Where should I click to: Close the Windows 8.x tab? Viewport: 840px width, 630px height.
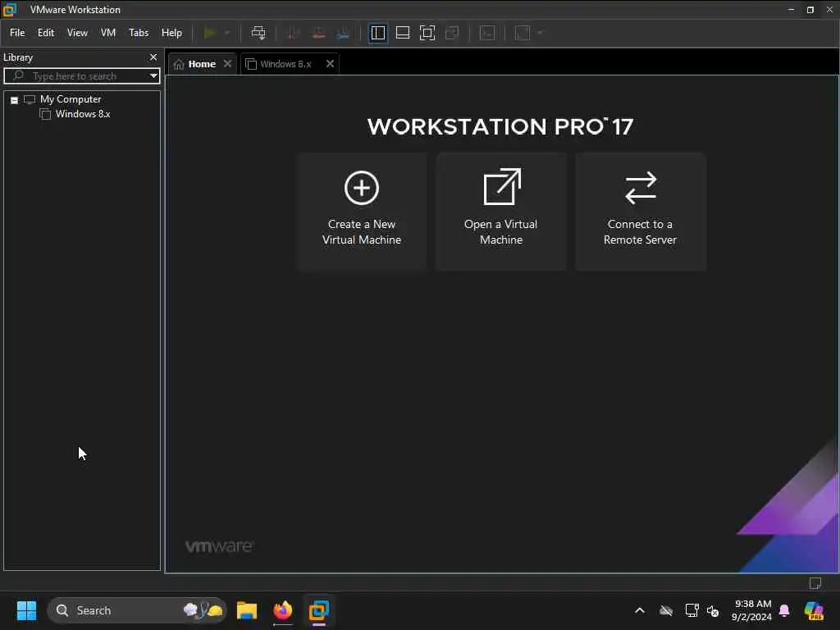coord(330,64)
